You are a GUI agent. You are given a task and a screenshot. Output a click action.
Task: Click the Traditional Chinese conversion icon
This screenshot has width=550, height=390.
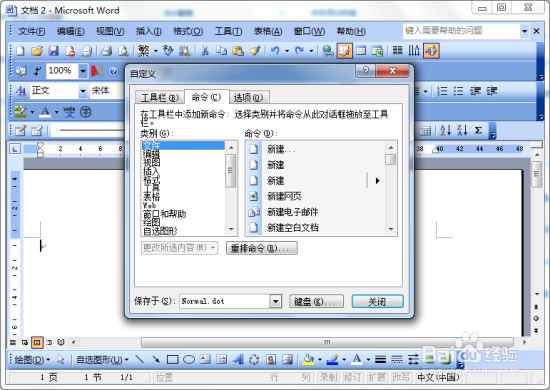click(144, 51)
